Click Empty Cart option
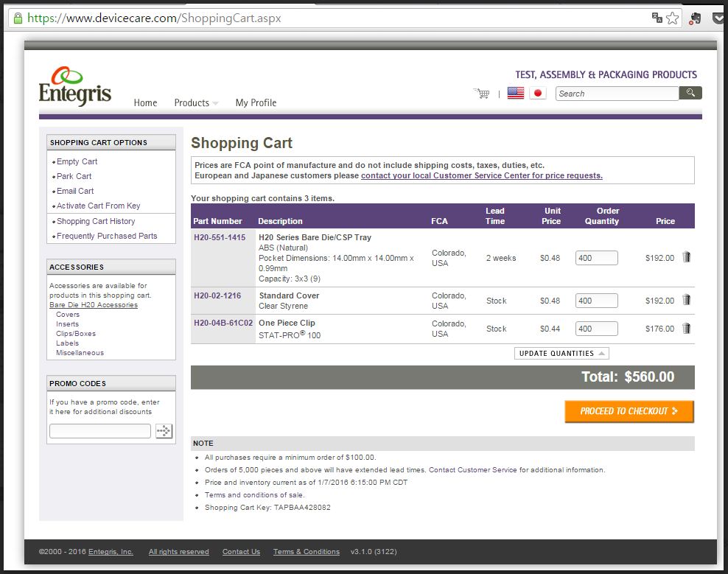This screenshot has height=574, width=728. 77,161
